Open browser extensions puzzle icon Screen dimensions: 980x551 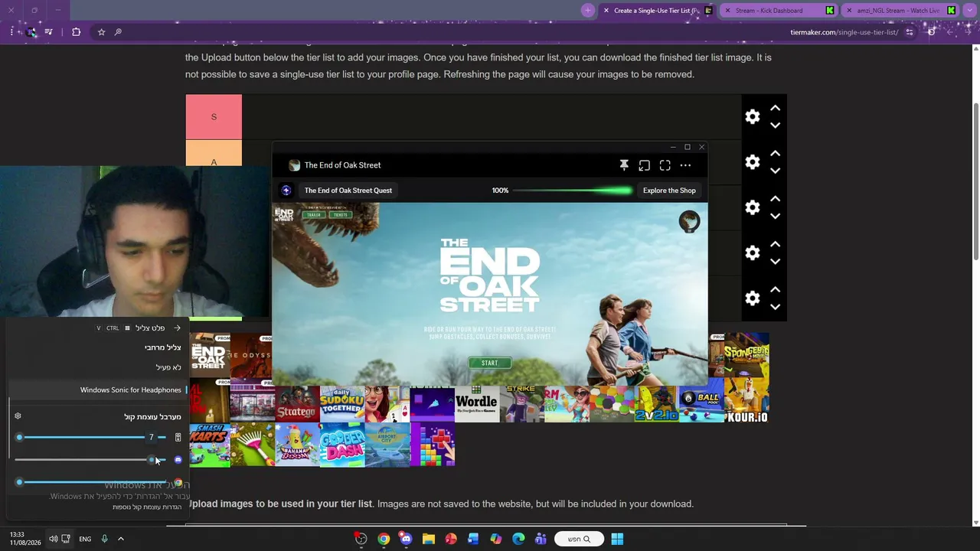pos(76,32)
